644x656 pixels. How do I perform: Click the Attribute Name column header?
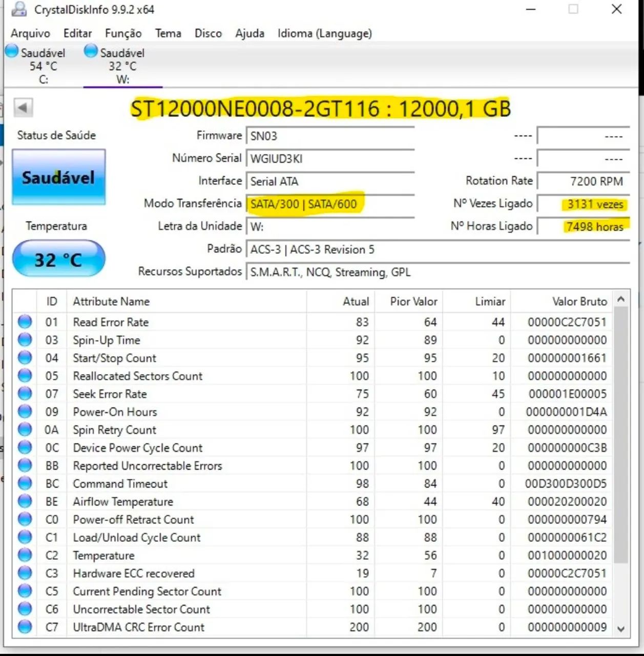186,301
